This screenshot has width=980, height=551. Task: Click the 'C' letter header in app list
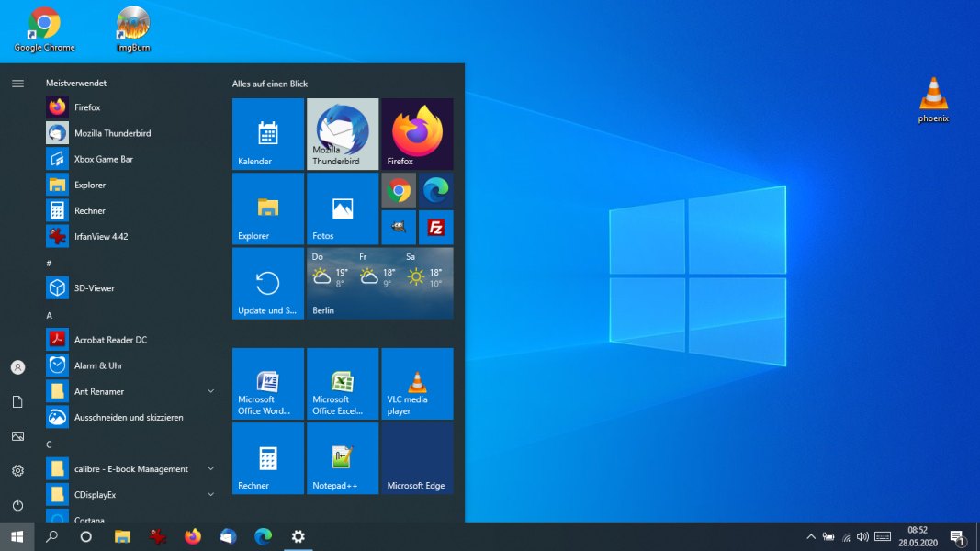point(49,444)
